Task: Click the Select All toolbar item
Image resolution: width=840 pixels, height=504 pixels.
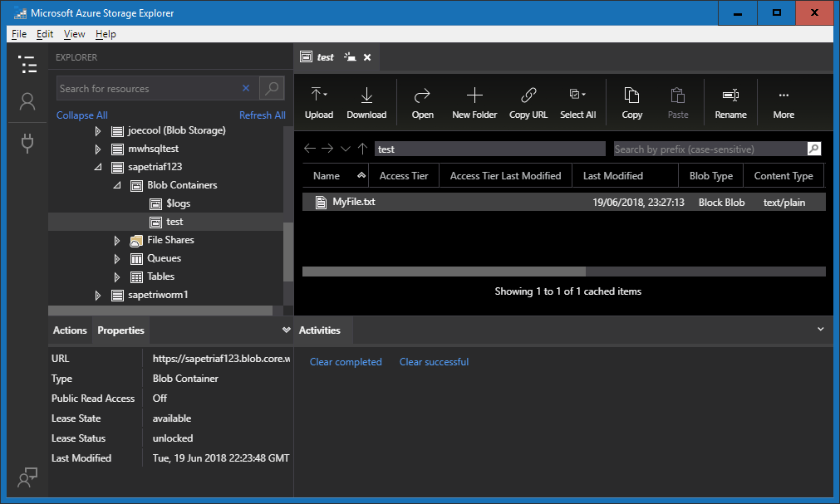Action: pyautogui.click(x=577, y=101)
